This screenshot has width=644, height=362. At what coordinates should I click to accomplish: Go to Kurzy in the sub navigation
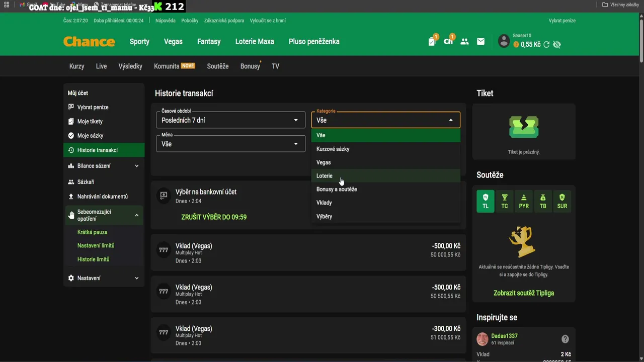(x=76, y=66)
